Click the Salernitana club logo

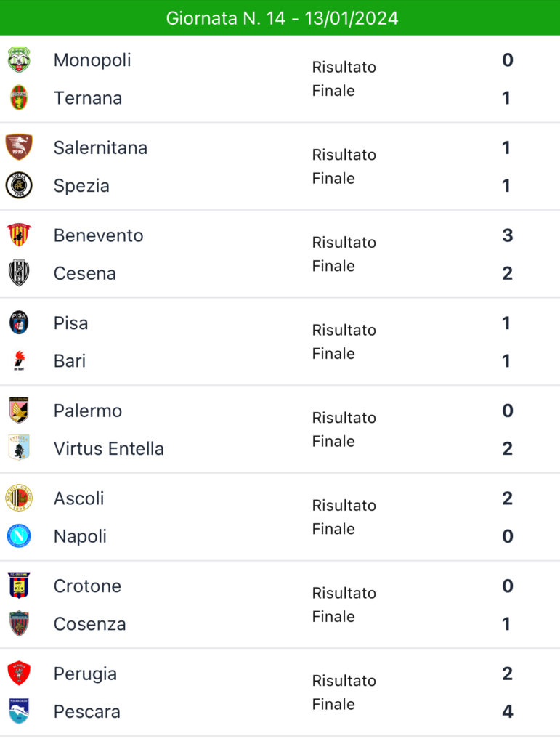pyautogui.click(x=19, y=147)
